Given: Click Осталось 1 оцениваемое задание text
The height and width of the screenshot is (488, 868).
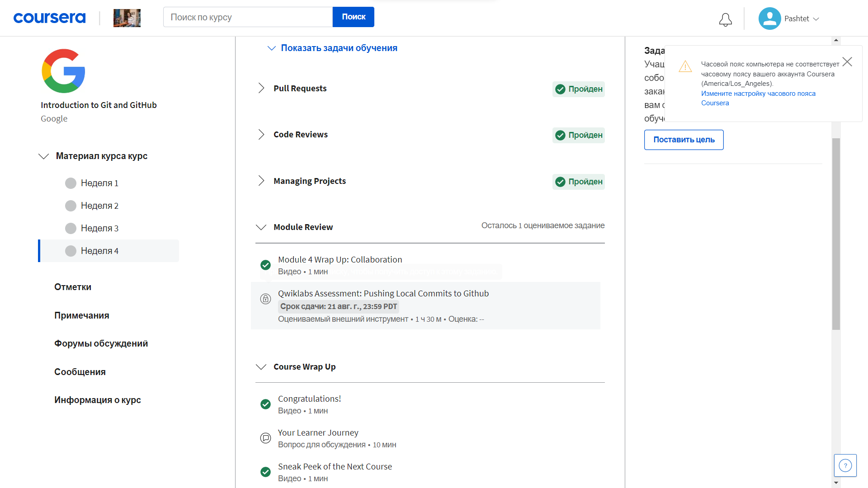Looking at the screenshot, I should (543, 225).
